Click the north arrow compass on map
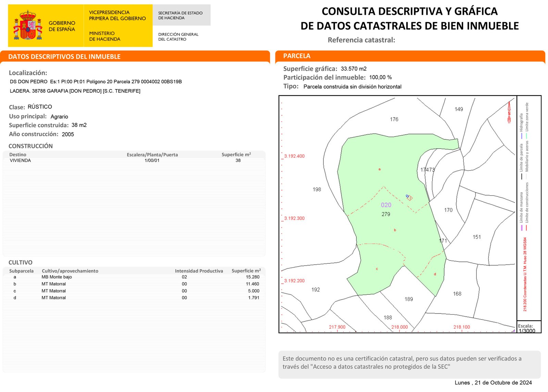The height and width of the screenshot is (392, 548). tap(509, 112)
